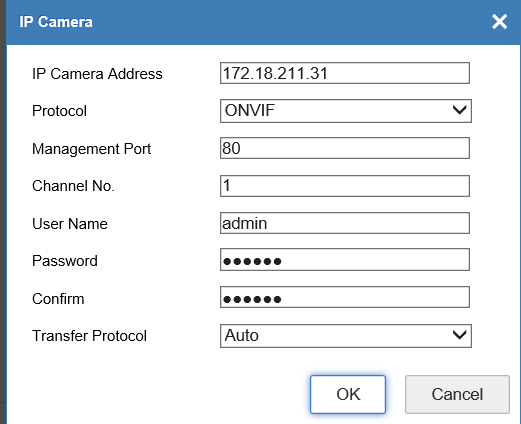Click the IP Camera Address field
The height and width of the screenshot is (424, 521).
[345, 73]
